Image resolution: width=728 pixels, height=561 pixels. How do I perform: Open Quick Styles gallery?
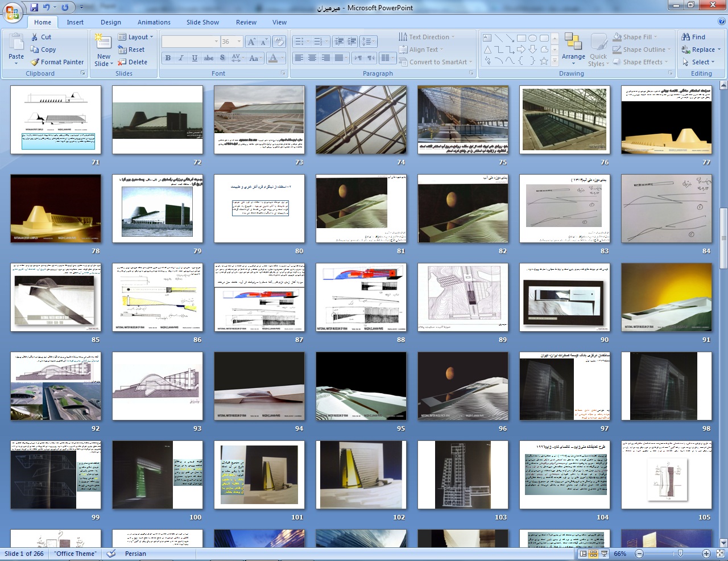[x=598, y=50]
